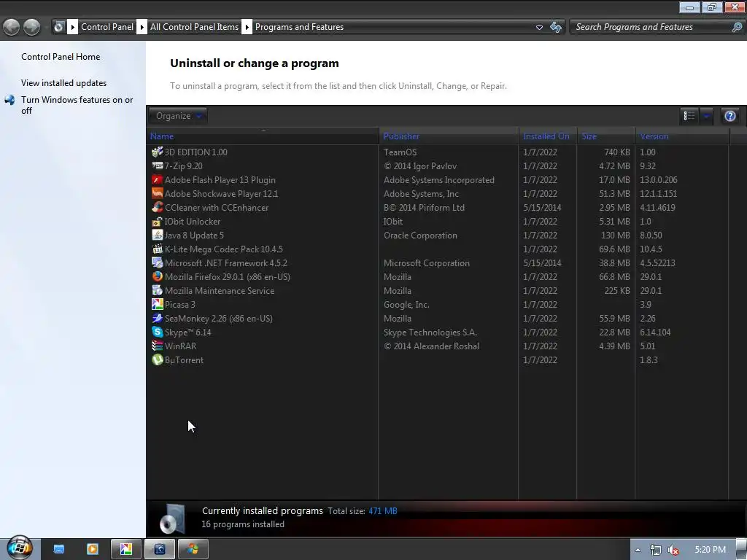Screen dimensions: 747x560
Task: Click the Oracle Corporation publisher cell
Action: coord(420,236)
